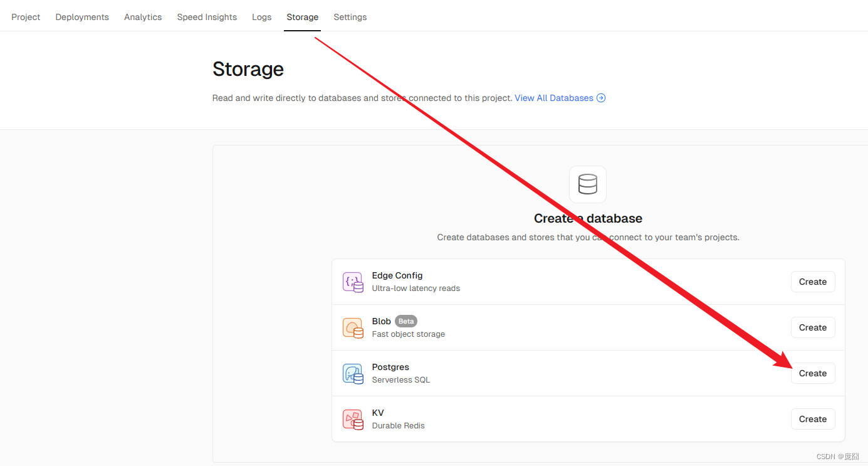Click the "Postgres" row title

390,367
